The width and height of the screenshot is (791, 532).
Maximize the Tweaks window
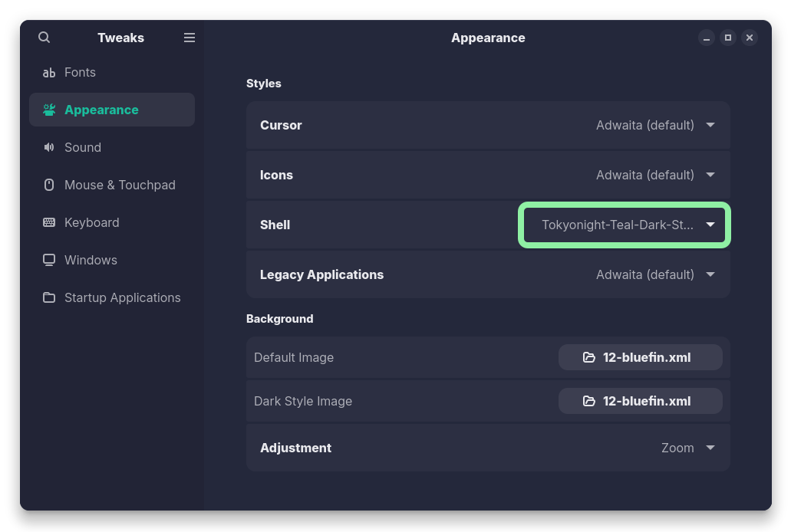[x=728, y=38]
